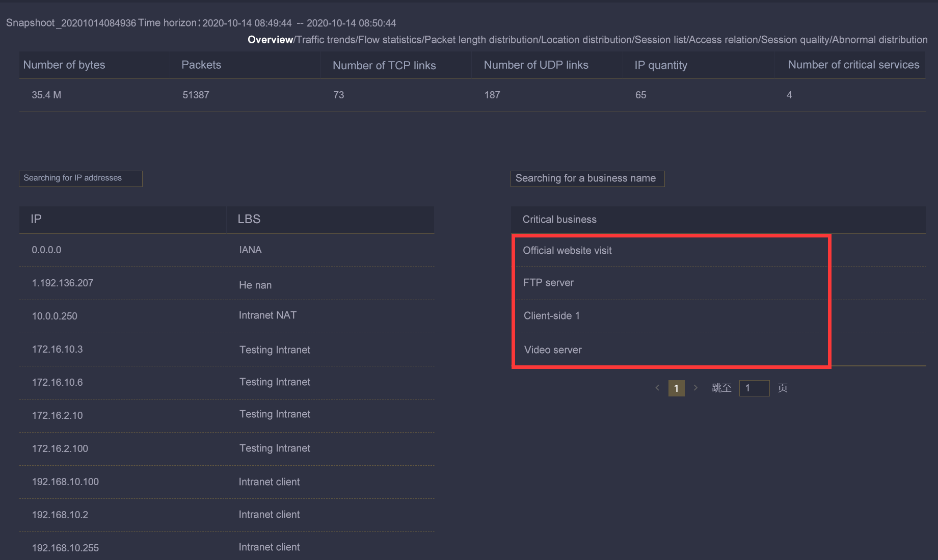
Task: Focus the Searching for IP addresses field
Action: pos(81,178)
